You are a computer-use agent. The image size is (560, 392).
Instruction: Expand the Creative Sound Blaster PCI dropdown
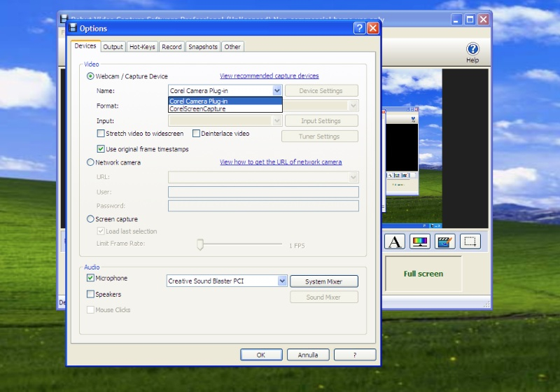click(282, 281)
